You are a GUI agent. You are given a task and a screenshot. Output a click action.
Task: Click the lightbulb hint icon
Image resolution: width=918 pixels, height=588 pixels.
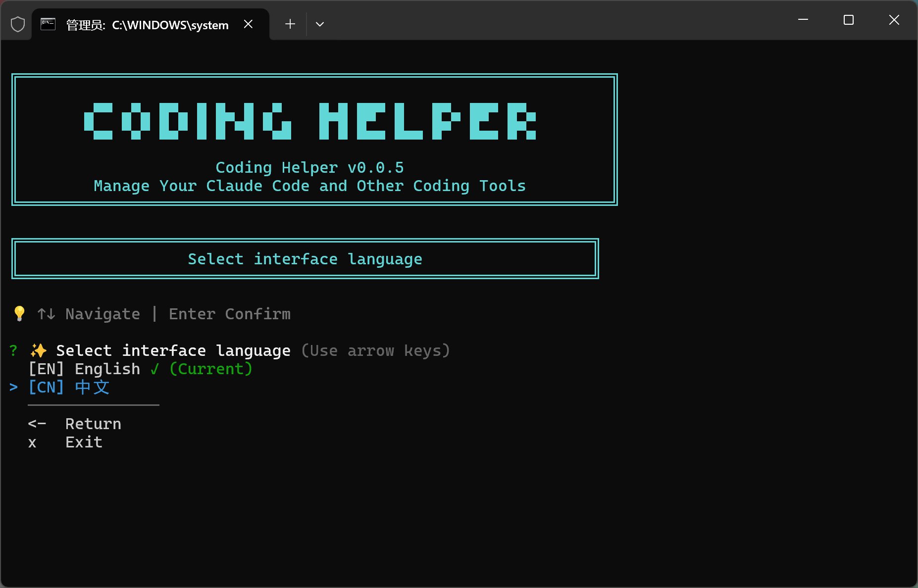[x=19, y=314]
